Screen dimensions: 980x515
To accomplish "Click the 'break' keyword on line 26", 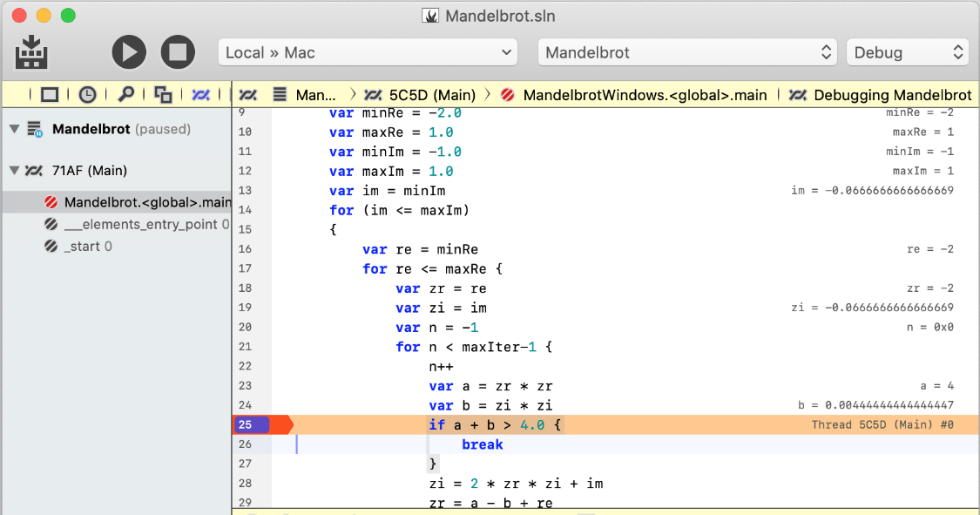I will (x=483, y=444).
